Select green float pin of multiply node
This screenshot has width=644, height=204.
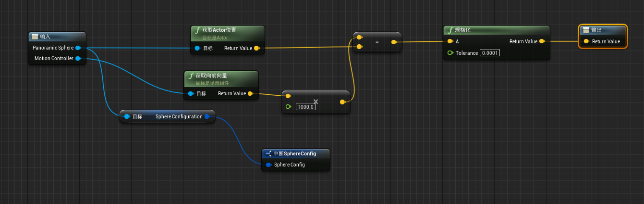point(288,106)
